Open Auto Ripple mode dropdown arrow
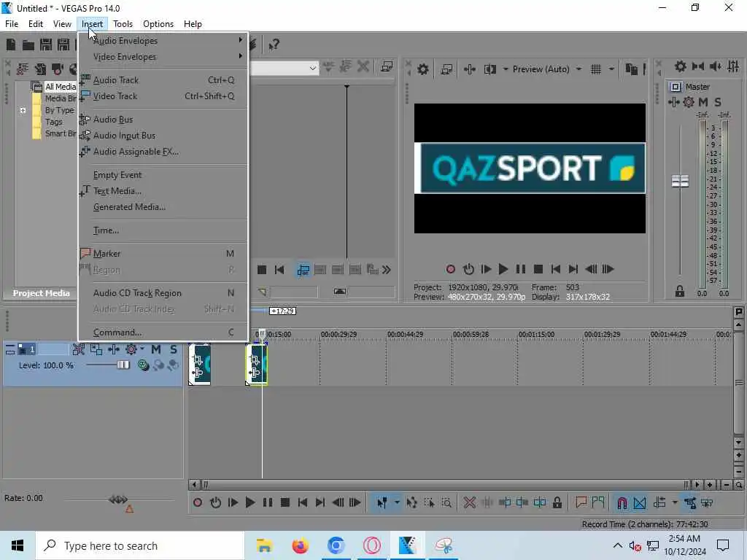The height and width of the screenshot is (560, 747). point(674,502)
